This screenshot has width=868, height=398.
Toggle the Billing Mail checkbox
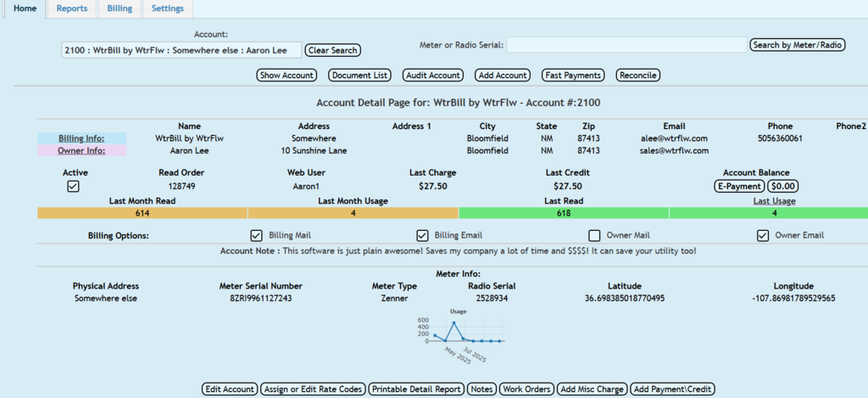click(257, 235)
